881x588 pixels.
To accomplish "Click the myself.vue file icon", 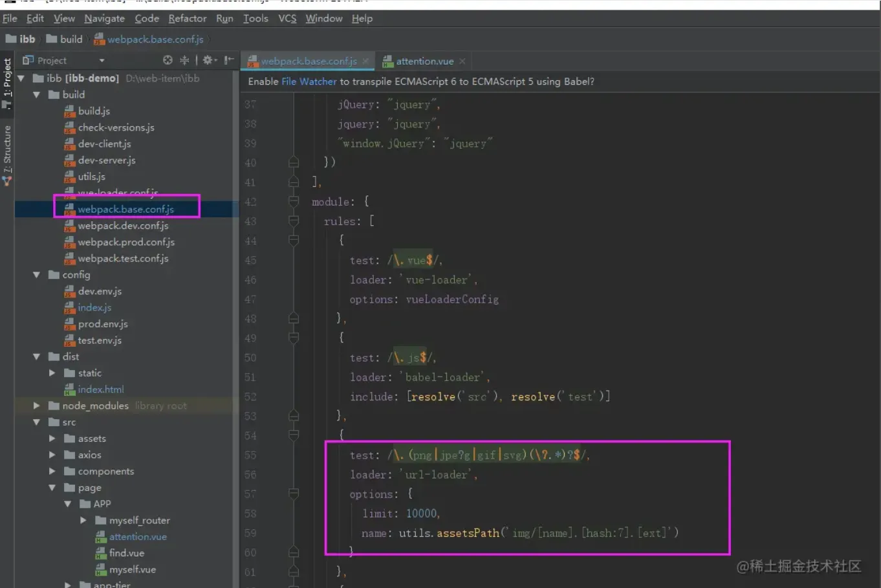I will [101, 569].
